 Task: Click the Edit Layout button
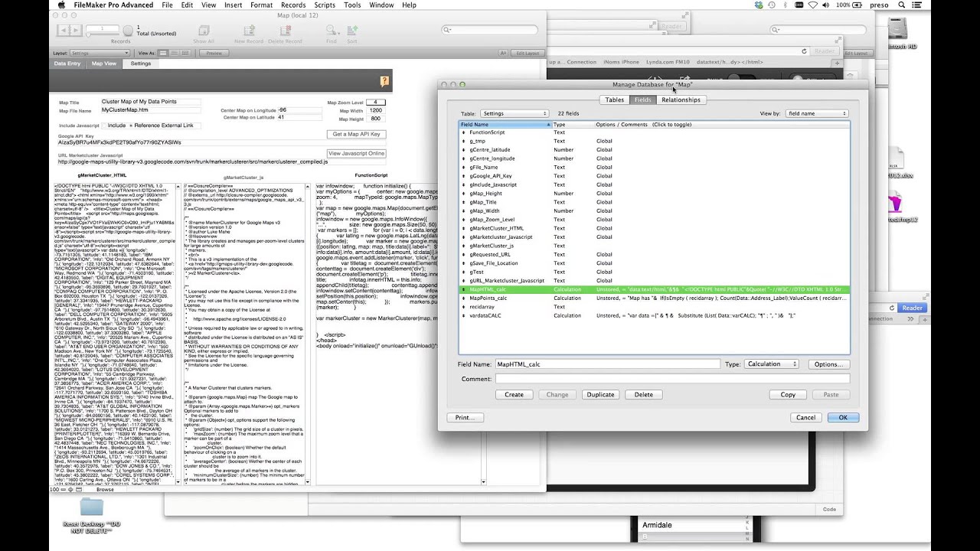coord(528,53)
